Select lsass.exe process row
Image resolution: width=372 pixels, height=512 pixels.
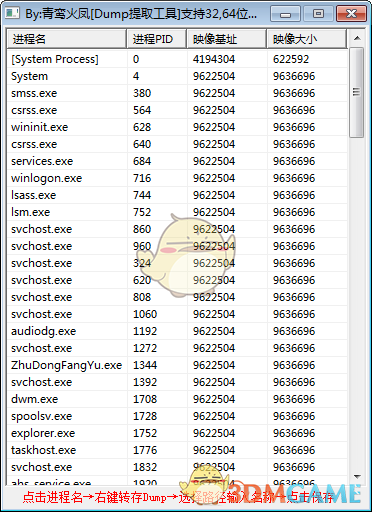click(x=177, y=195)
